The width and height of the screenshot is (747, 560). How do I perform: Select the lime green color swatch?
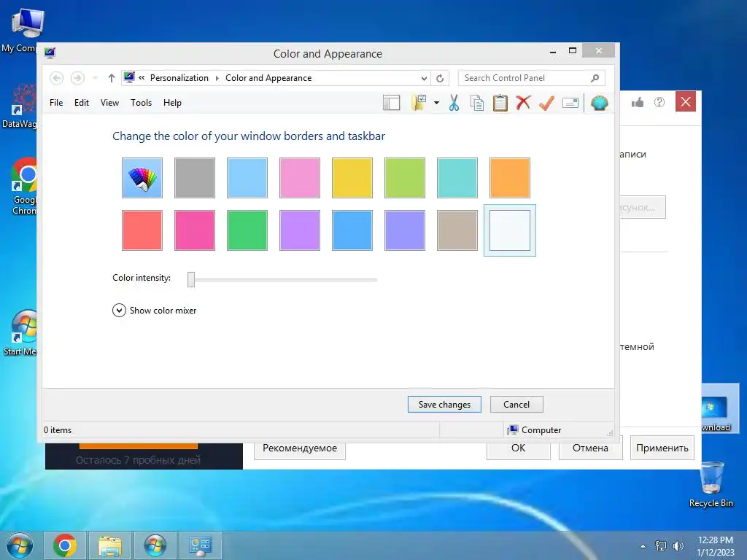point(404,178)
